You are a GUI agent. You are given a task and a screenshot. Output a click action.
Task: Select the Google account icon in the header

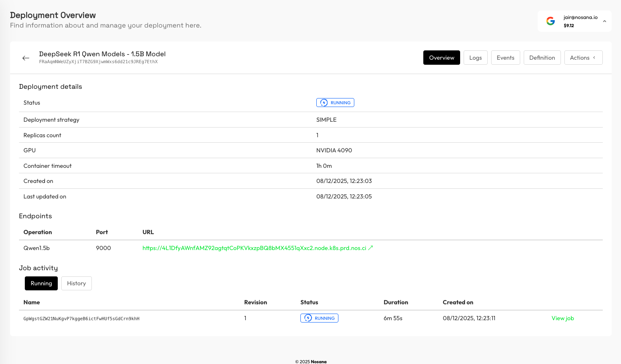pyautogui.click(x=550, y=21)
